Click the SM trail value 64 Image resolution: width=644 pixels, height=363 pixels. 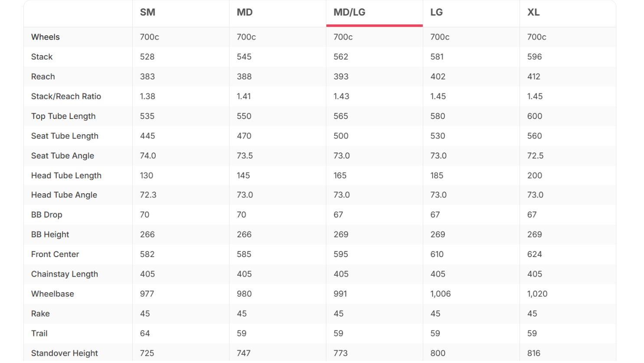(145, 333)
